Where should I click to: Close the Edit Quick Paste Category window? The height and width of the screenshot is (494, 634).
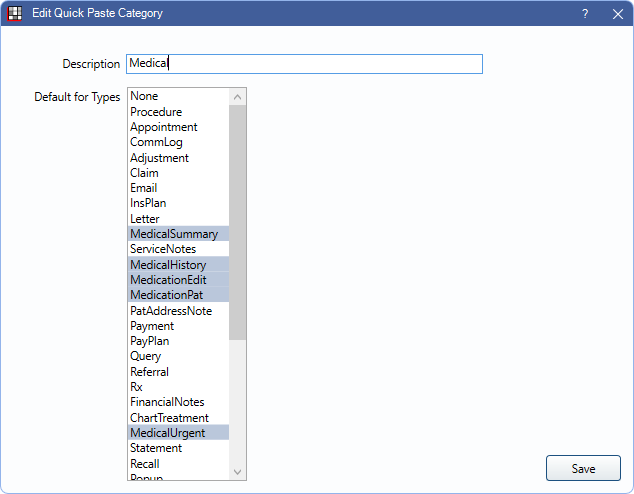pyautogui.click(x=617, y=14)
